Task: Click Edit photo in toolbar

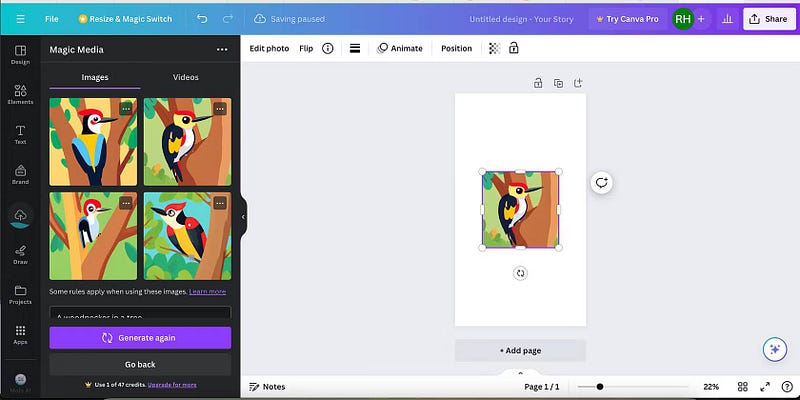Action: click(269, 48)
